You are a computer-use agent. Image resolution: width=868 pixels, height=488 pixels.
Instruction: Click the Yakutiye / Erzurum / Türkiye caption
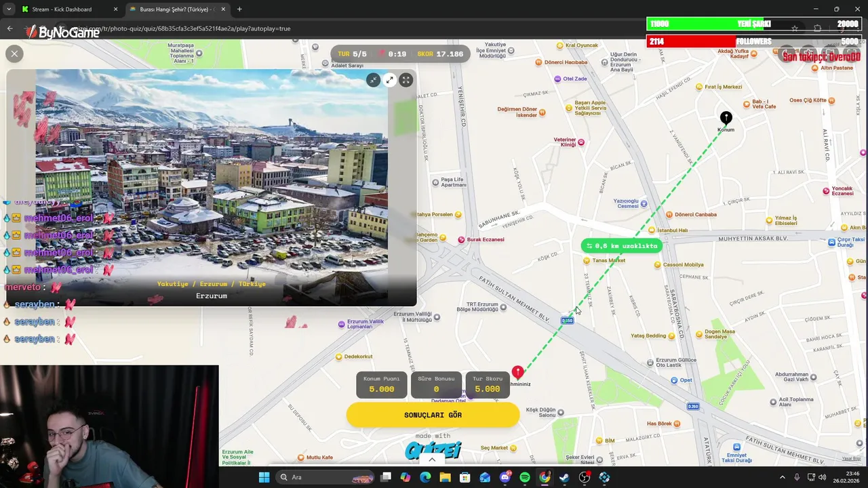(x=212, y=284)
